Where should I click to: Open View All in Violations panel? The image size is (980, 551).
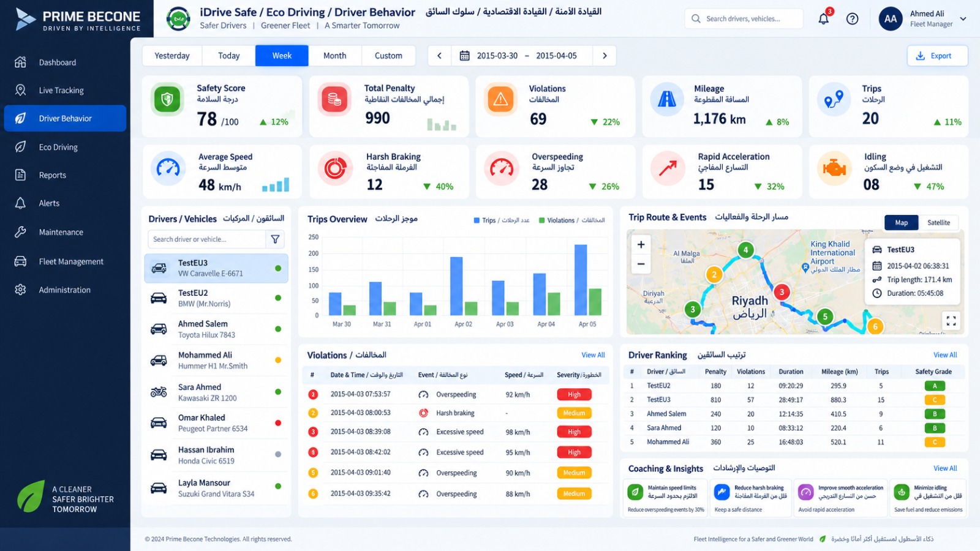[593, 355]
